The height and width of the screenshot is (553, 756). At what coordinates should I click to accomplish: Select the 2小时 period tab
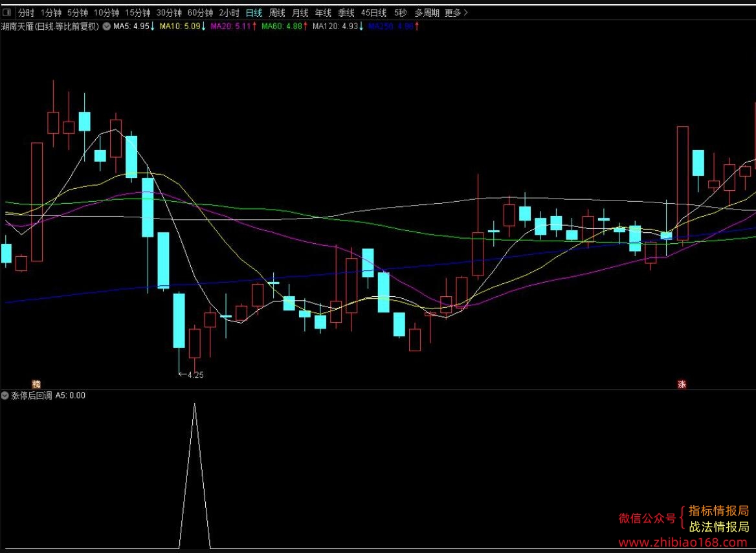[229, 13]
